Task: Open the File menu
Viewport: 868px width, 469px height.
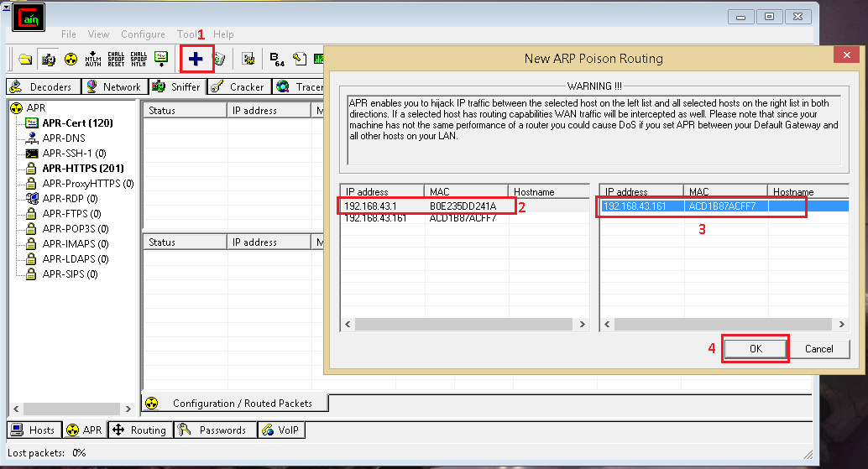Action: (69, 34)
